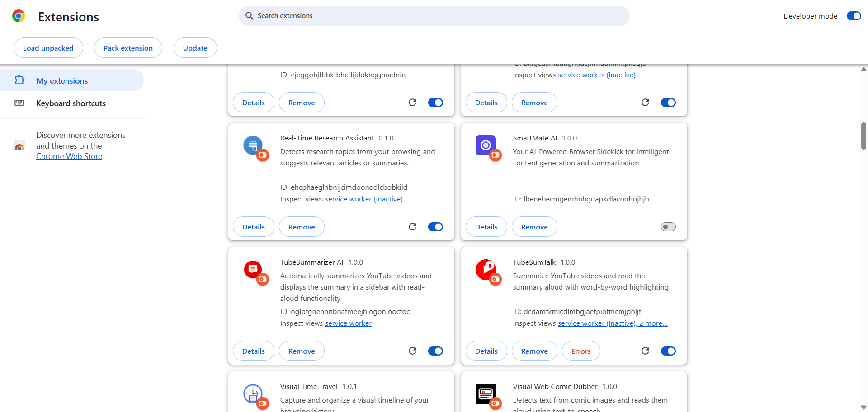Turn off Developer mode
The height and width of the screenshot is (412, 868).
click(854, 16)
